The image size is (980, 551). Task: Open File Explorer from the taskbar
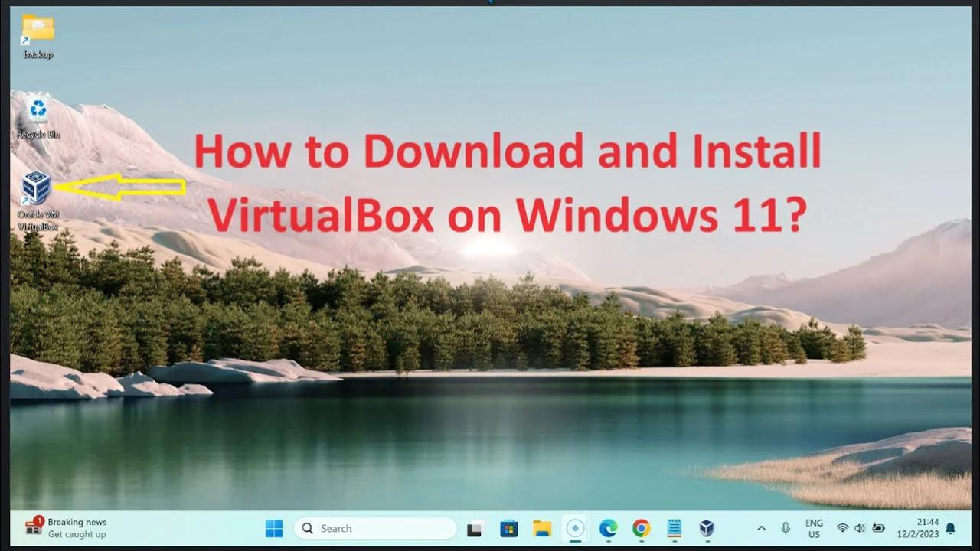[541, 528]
